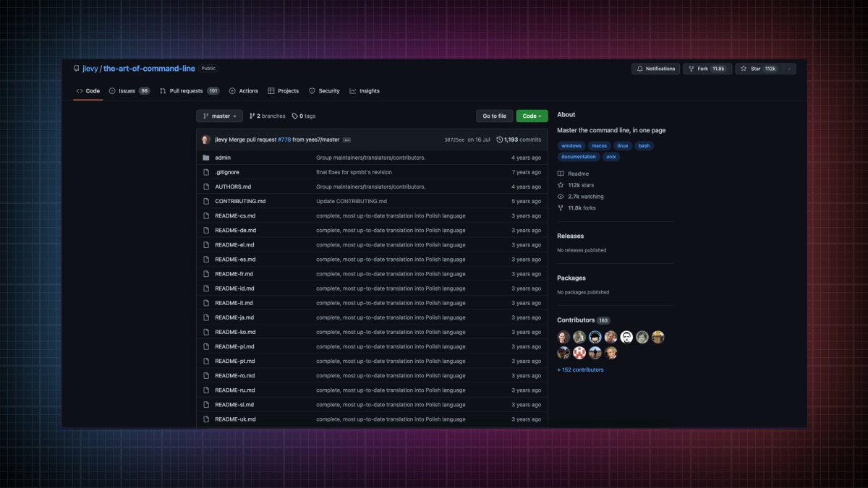Jump to Readme in About sidebar
The height and width of the screenshot is (488, 868).
[573, 174]
